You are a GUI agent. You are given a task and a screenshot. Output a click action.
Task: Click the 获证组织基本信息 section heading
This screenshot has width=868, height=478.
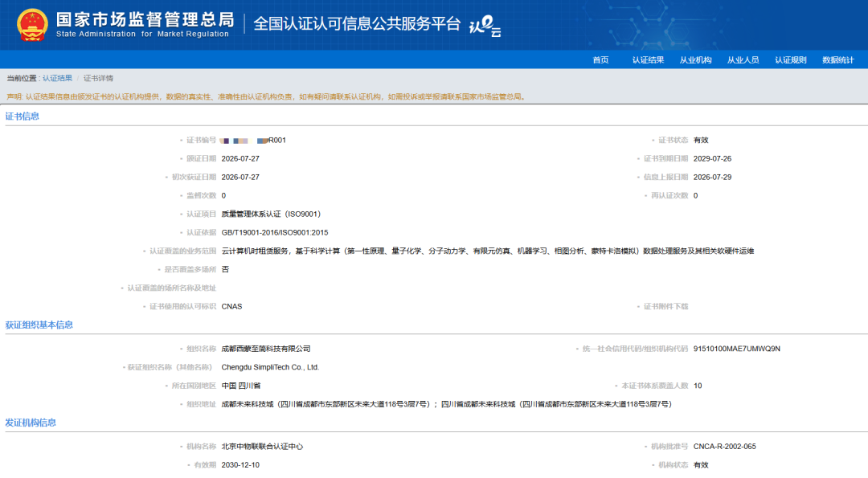click(x=39, y=325)
